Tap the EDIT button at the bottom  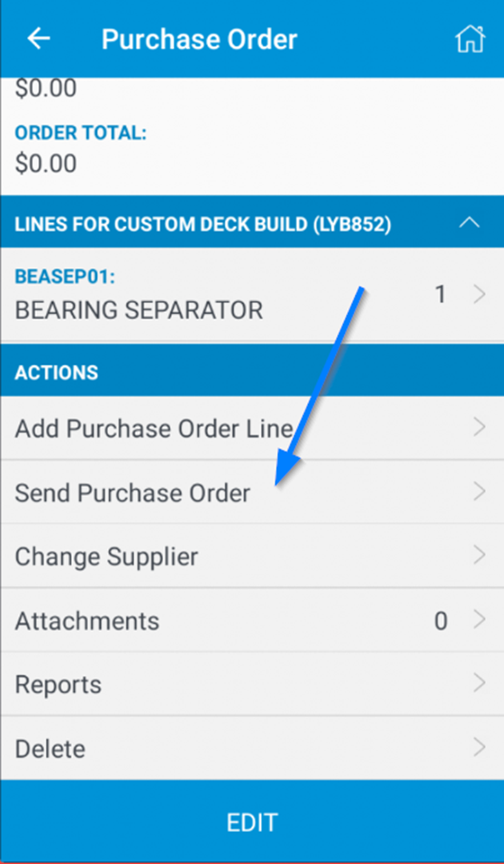point(252,822)
